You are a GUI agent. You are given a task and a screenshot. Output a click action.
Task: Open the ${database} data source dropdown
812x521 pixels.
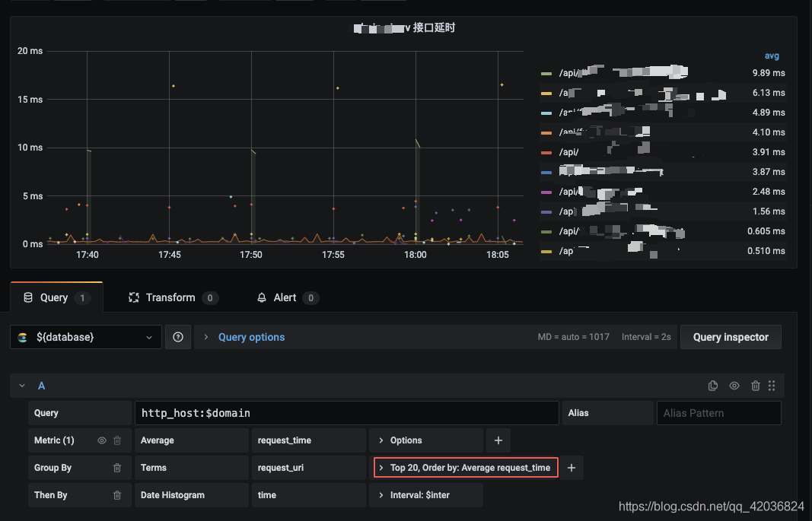click(86, 337)
